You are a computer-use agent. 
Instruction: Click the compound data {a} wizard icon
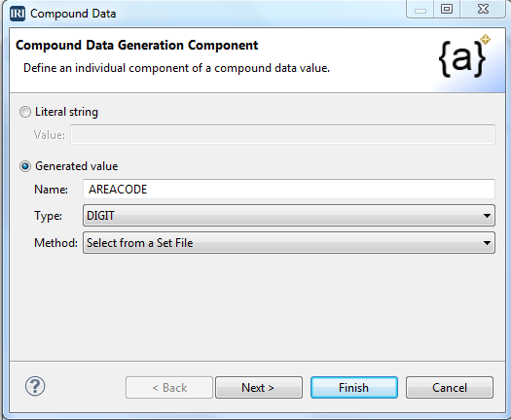[464, 56]
